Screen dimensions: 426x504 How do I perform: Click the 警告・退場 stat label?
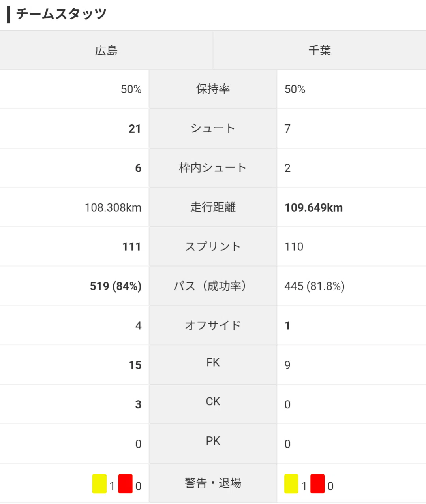[x=213, y=483]
